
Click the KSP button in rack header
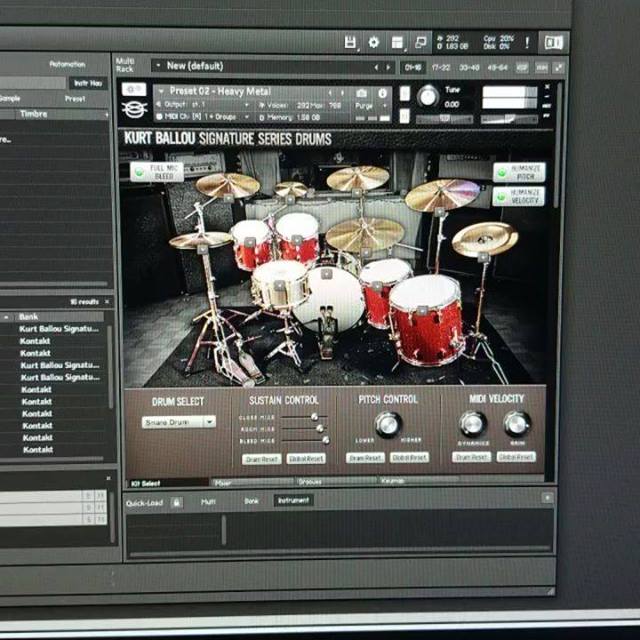point(522,68)
